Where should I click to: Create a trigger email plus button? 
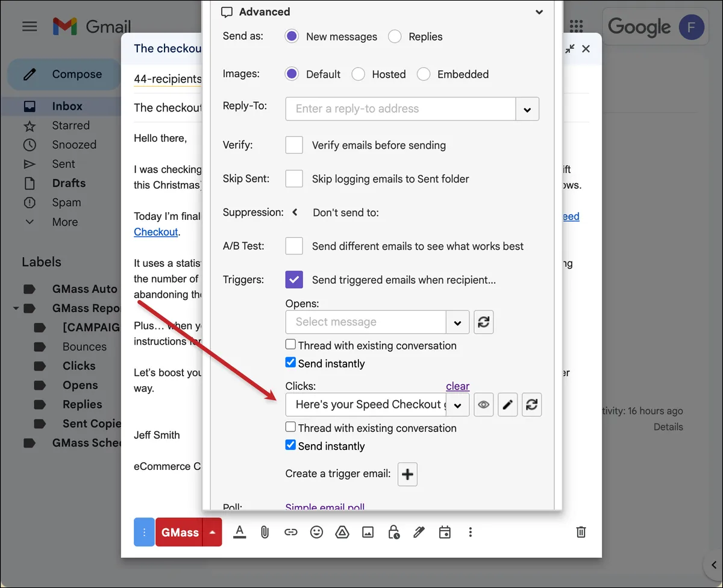pyautogui.click(x=407, y=474)
